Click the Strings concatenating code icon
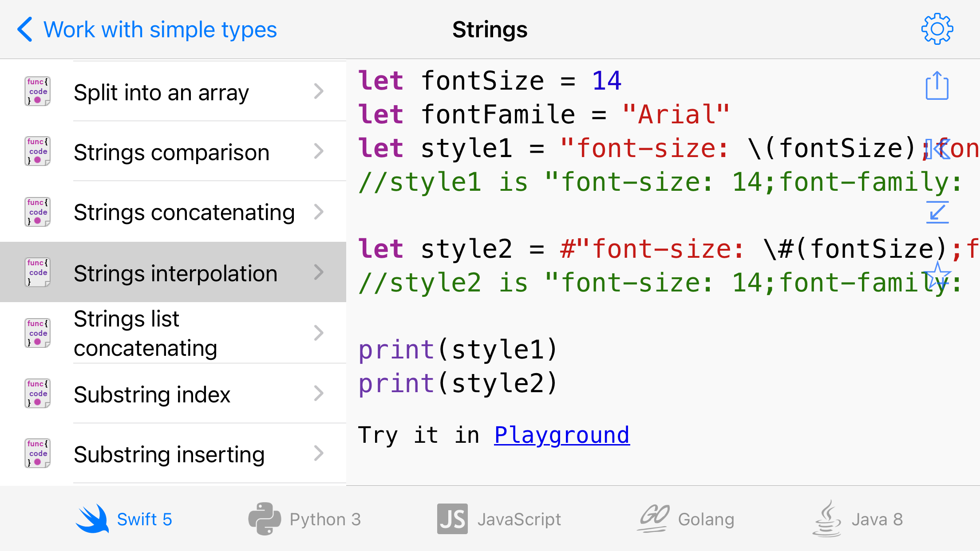Screen dimensions: 980x551 tap(37, 212)
